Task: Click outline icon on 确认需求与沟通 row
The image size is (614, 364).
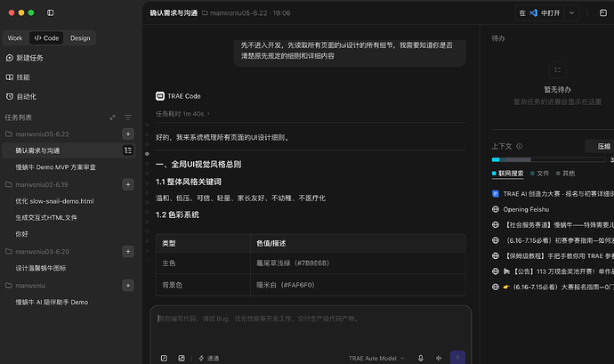Action: pyautogui.click(x=128, y=150)
